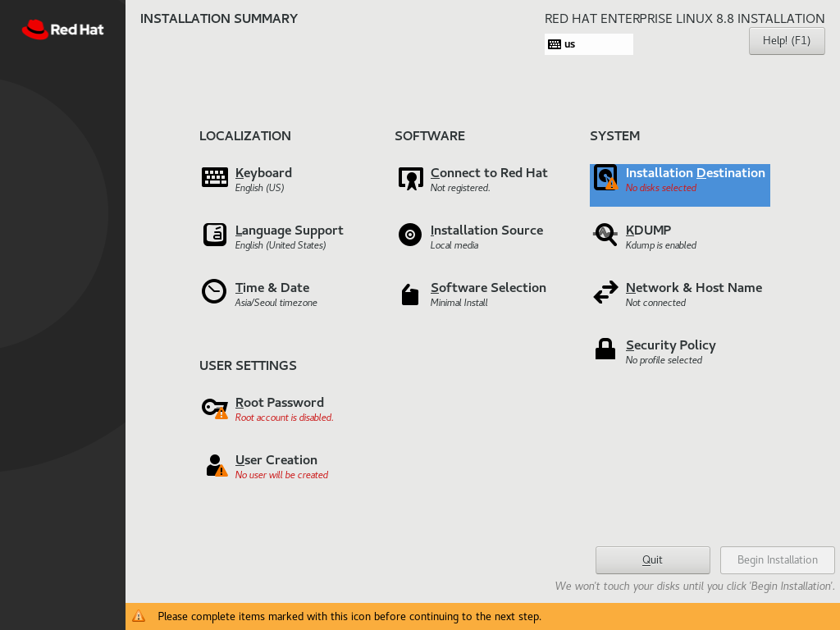Image resolution: width=840 pixels, height=630 pixels.
Task: Open Root Password settings
Action: coord(280,403)
